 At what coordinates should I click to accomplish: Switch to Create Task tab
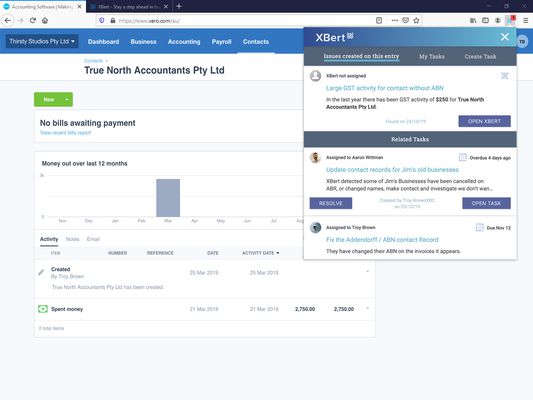point(480,56)
